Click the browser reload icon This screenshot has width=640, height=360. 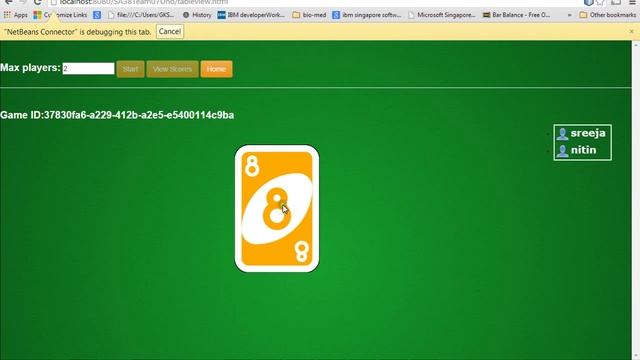pyautogui.click(x=38, y=2)
